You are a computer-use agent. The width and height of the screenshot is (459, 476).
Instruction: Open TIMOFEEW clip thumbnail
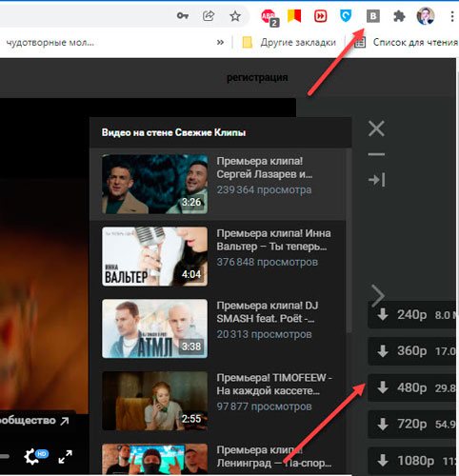[x=154, y=401]
